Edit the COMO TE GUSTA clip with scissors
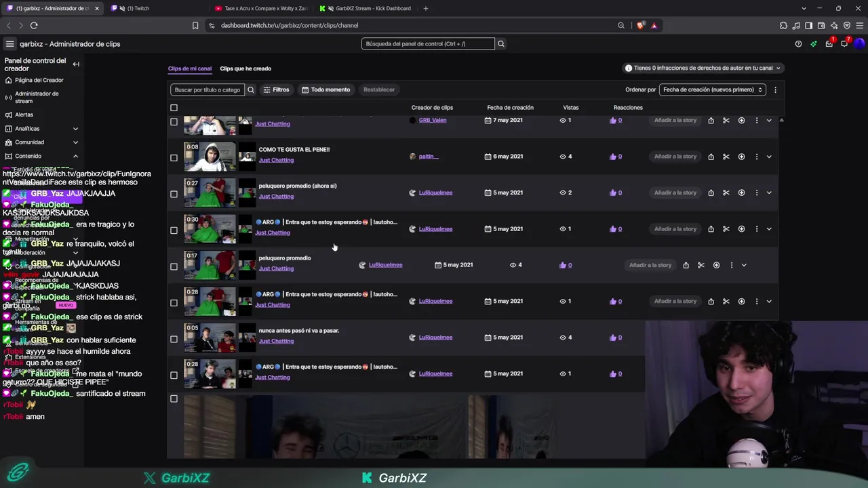The width and height of the screenshot is (868, 488). pyautogui.click(x=726, y=157)
